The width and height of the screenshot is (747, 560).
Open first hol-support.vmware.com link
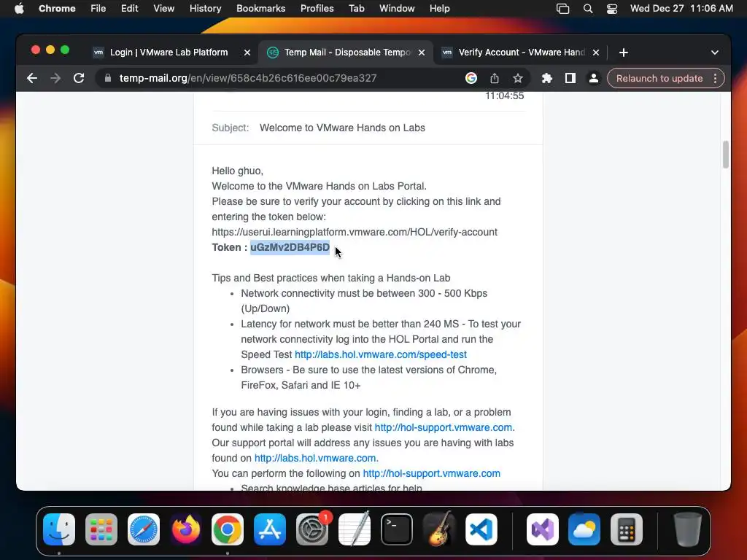click(443, 427)
